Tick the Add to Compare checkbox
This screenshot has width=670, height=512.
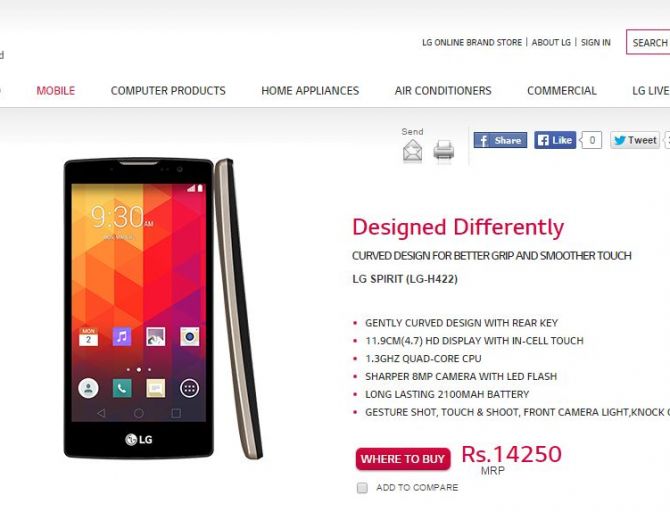pos(362,488)
